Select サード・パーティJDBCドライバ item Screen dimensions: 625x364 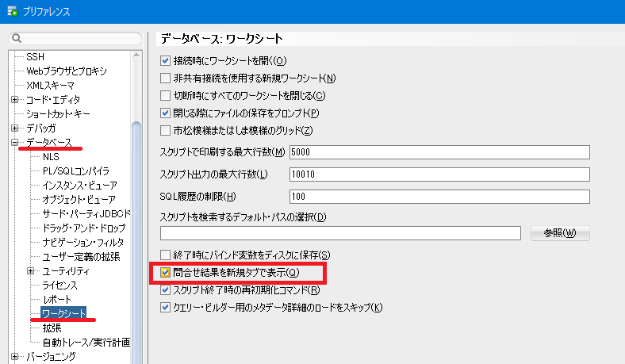[x=86, y=213]
